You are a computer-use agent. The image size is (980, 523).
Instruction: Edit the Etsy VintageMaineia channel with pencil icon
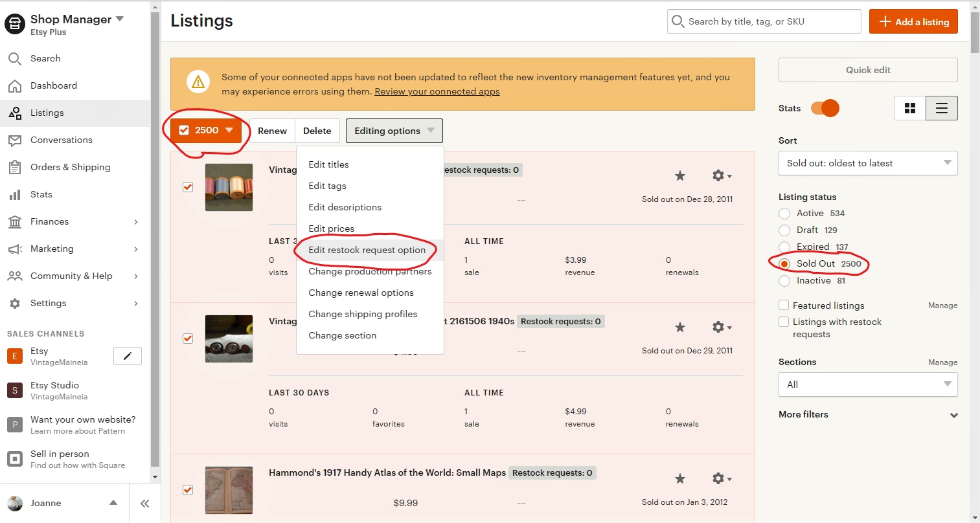[x=127, y=355]
